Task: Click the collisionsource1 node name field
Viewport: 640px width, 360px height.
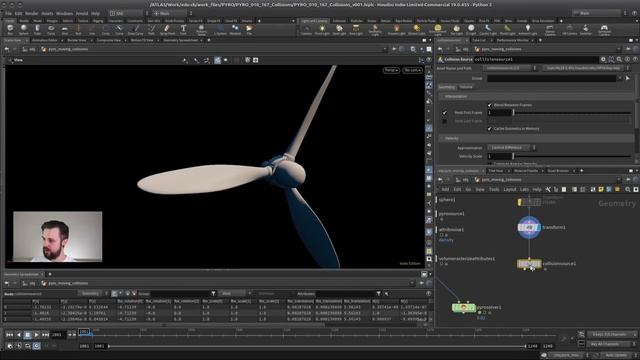Action: point(536,60)
